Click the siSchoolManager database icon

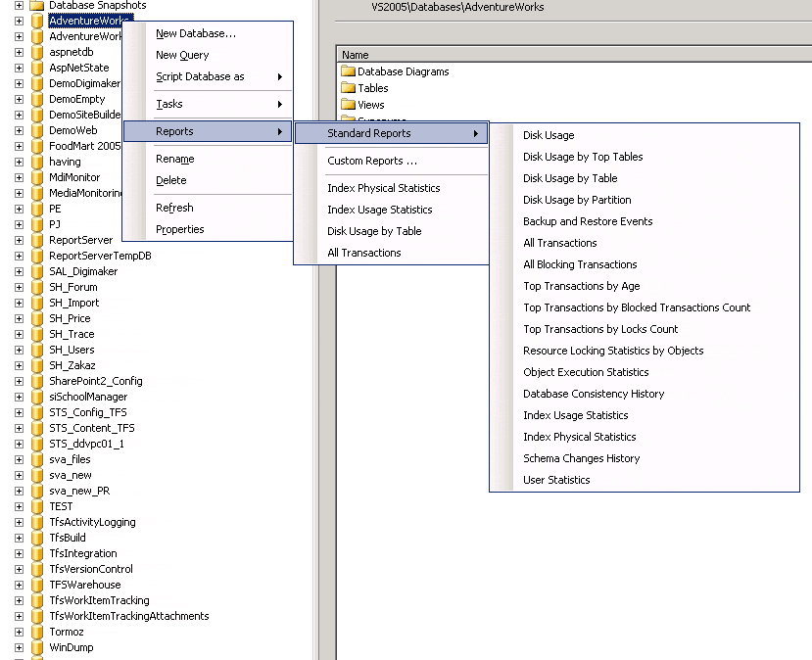tap(37, 397)
